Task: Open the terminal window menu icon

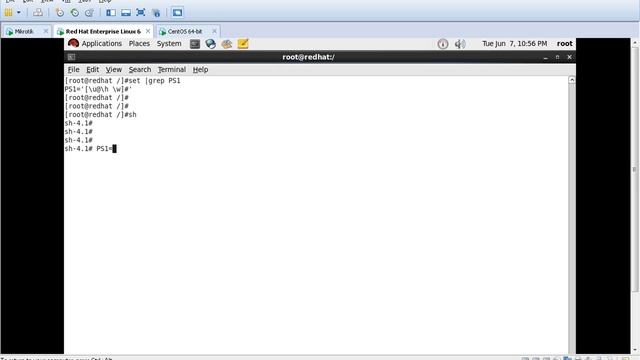Action: (x=71, y=57)
